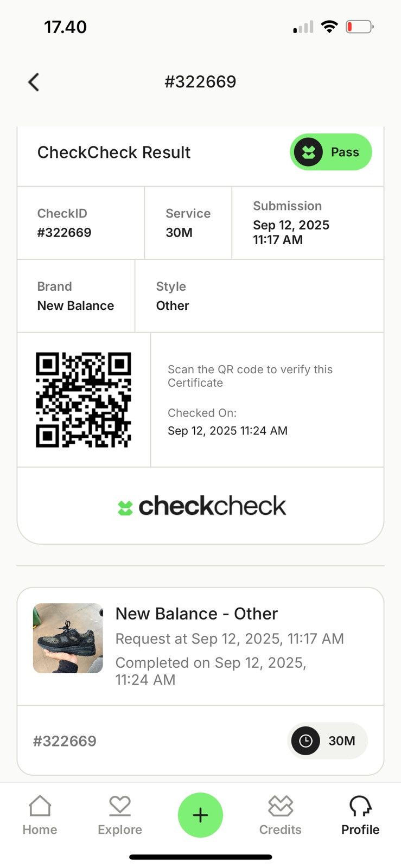Open the Explore tab

pos(120,815)
